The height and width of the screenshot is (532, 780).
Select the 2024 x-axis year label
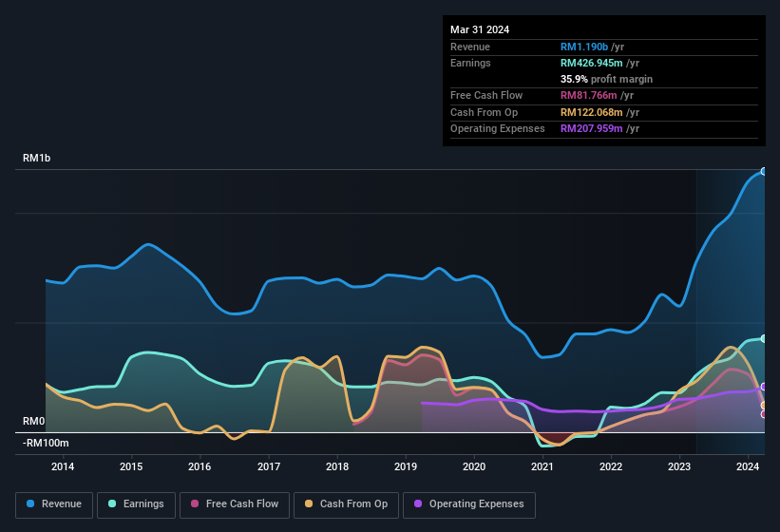coord(748,466)
